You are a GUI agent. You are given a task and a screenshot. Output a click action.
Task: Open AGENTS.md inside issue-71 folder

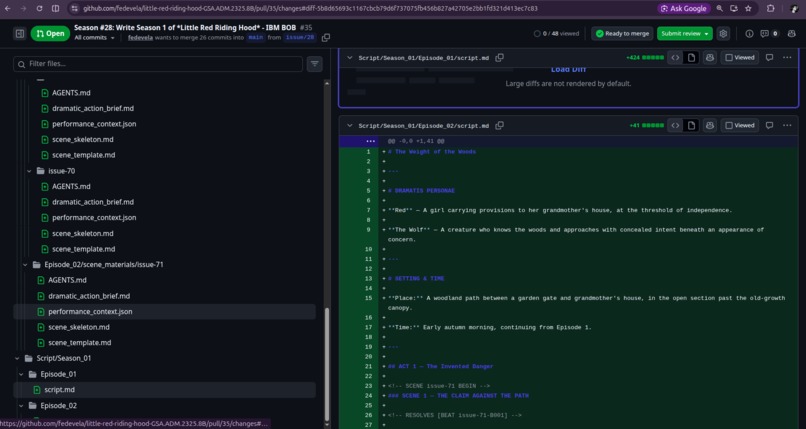(x=67, y=280)
